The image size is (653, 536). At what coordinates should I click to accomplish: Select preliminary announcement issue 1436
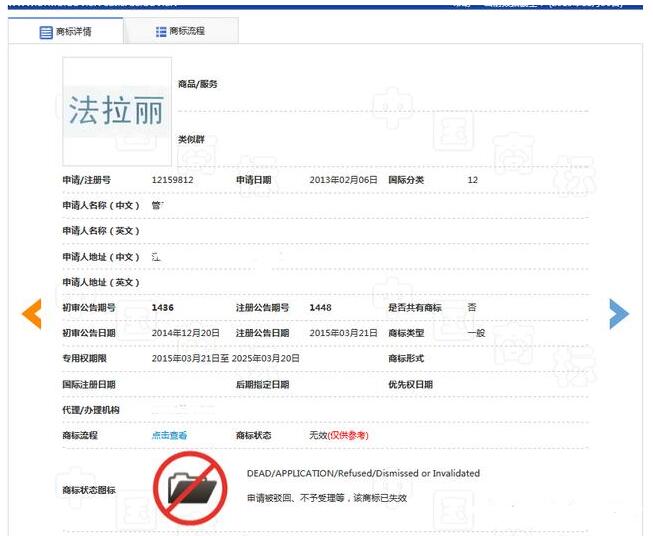click(x=162, y=308)
